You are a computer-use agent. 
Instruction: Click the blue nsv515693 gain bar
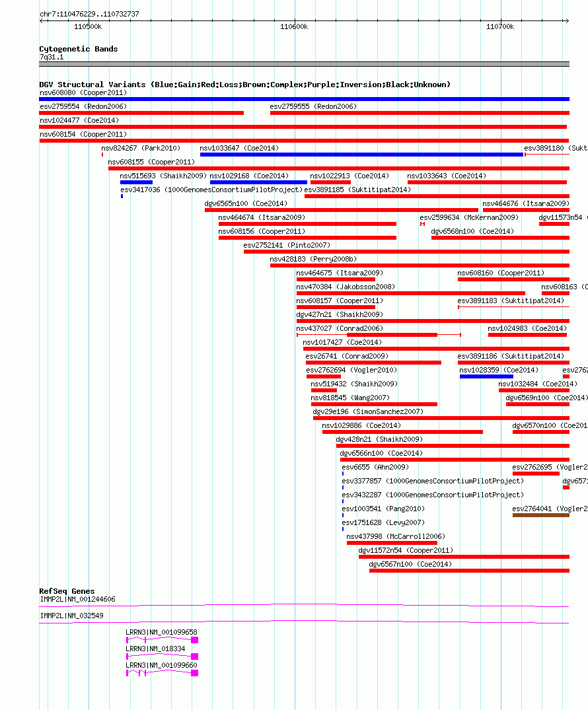(136, 182)
